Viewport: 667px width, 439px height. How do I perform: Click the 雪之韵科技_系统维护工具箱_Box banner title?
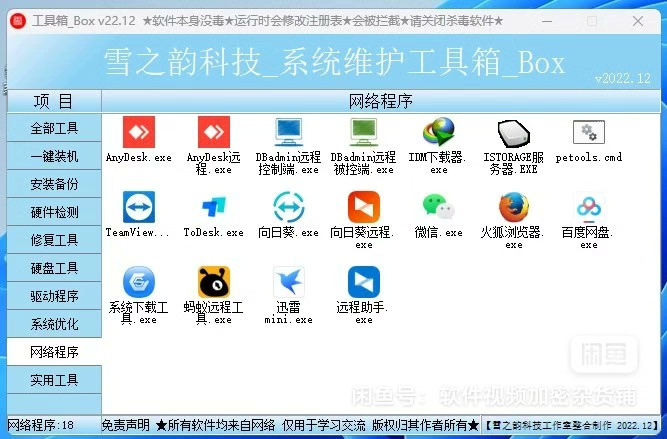point(334,63)
